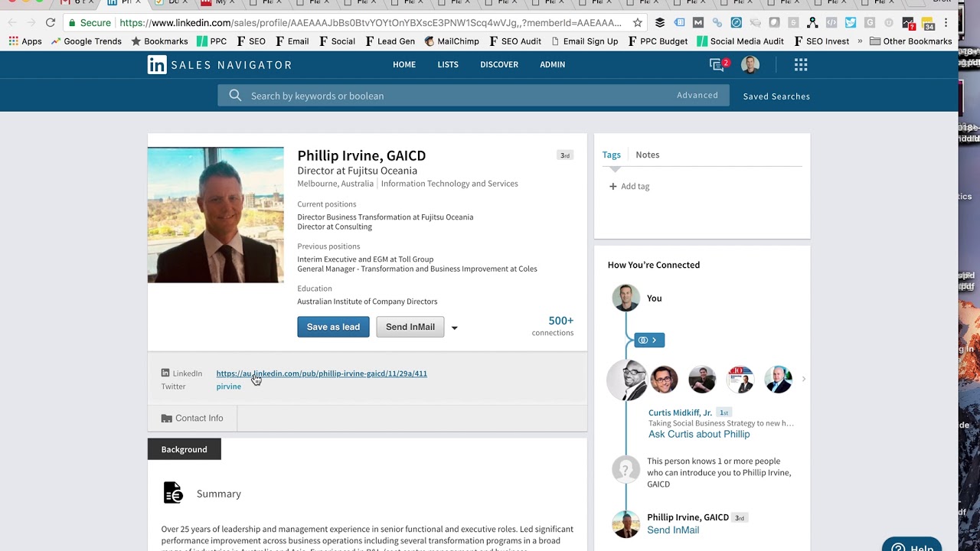Viewport: 980px width, 551px height.
Task: Click the chart extension icon with red badge
Action: pyautogui.click(x=908, y=24)
